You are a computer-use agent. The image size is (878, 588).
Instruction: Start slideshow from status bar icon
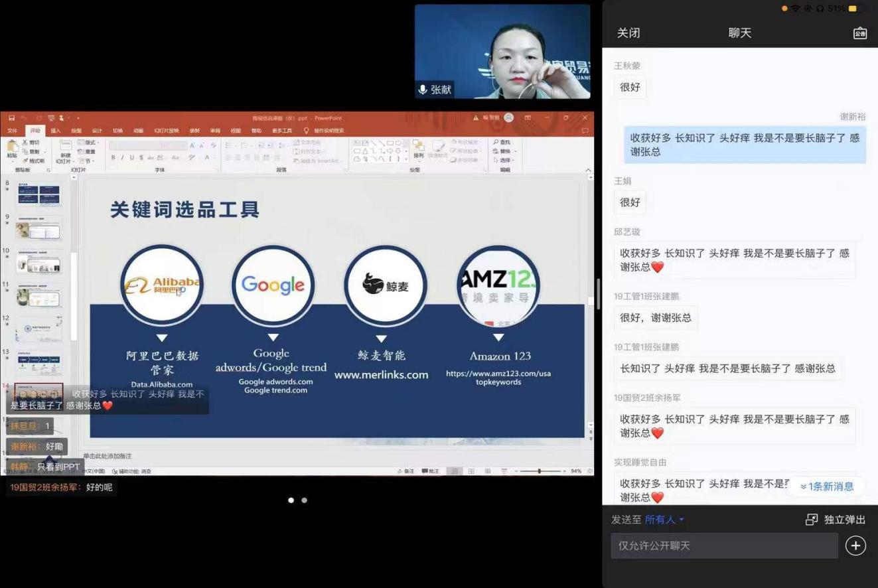[x=504, y=471]
